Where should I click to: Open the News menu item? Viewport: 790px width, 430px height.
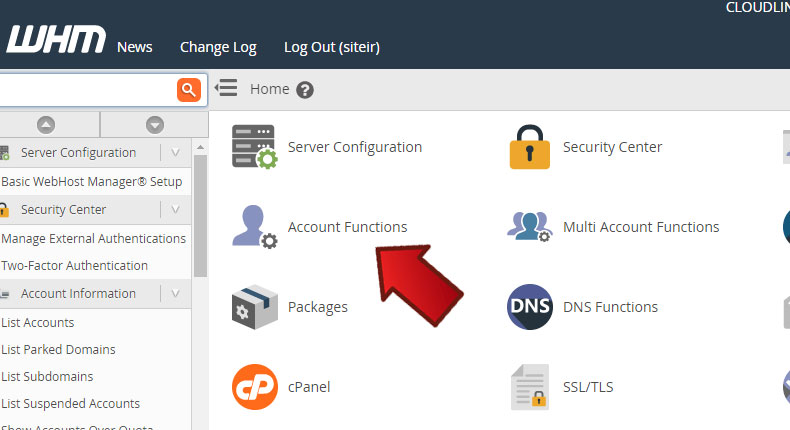[x=135, y=47]
